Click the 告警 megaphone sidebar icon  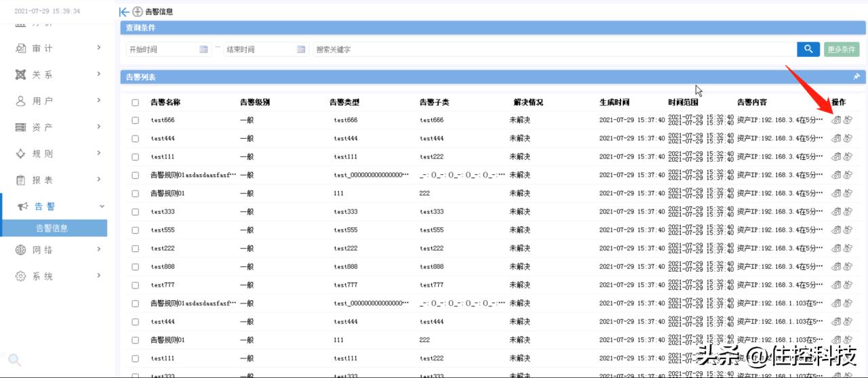pos(22,207)
